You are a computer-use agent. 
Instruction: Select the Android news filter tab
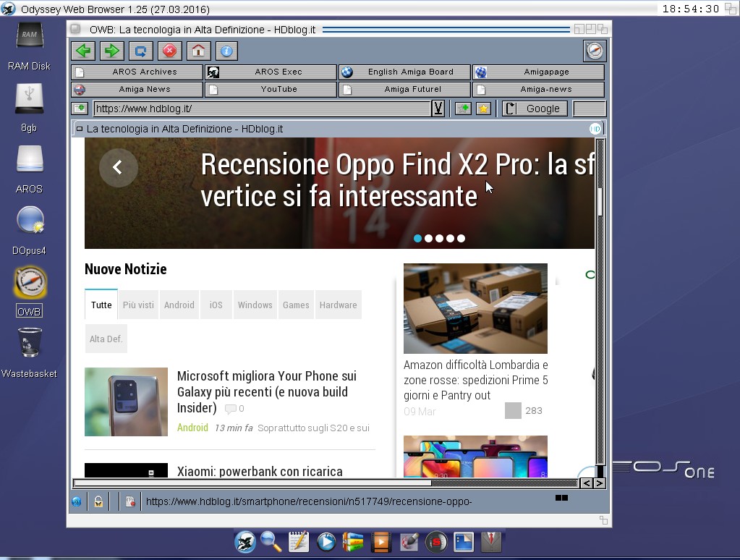click(x=179, y=305)
